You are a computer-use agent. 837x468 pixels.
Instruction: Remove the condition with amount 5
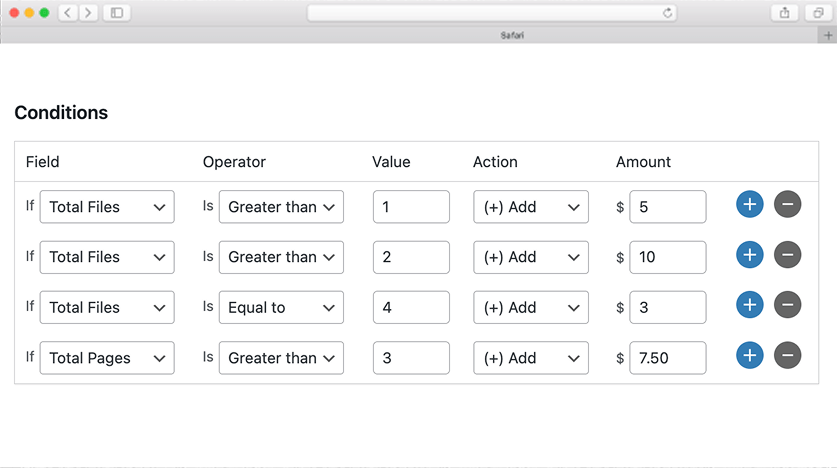[x=787, y=204]
